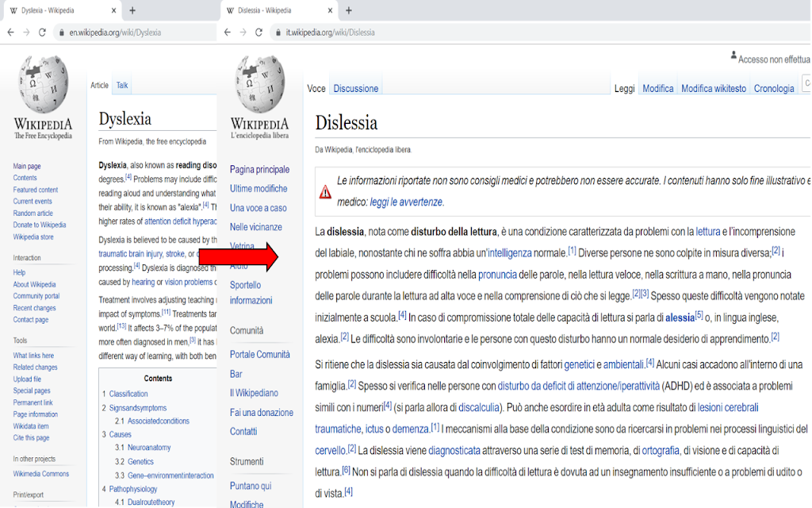The image size is (812, 508).
Task: Open intelligenza link in Italian article
Action: click(x=510, y=253)
